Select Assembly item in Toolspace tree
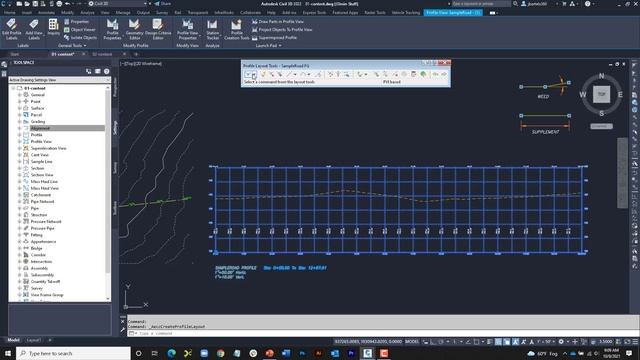The width and height of the screenshot is (640, 360). click(39, 268)
